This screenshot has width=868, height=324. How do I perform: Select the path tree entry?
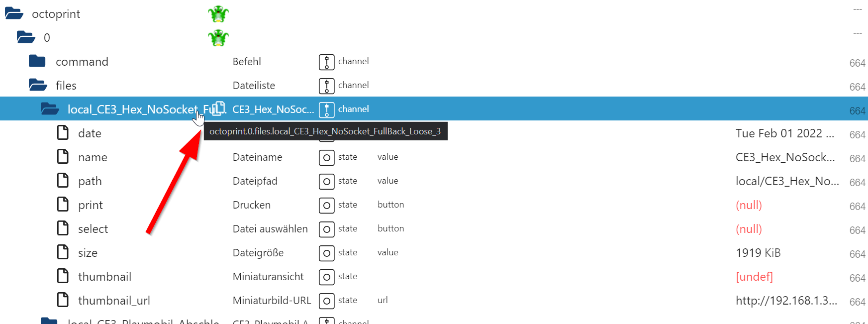[x=90, y=181]
